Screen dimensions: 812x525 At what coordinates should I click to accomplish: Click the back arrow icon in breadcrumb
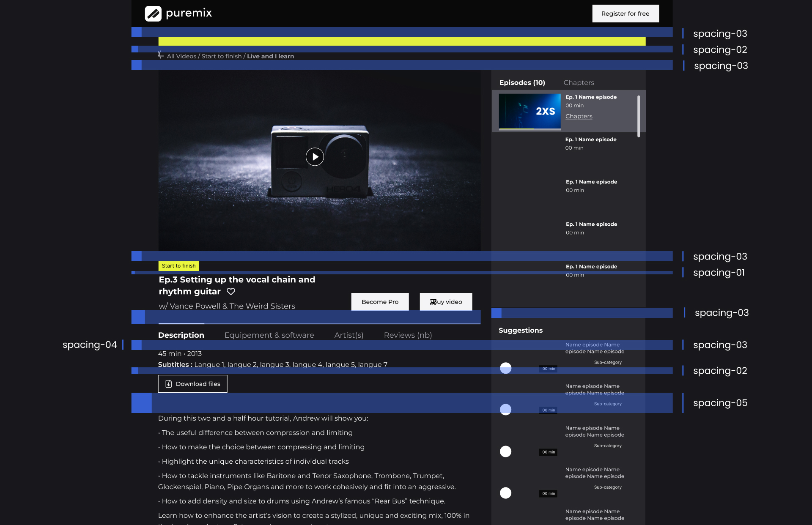click(161, 55)
